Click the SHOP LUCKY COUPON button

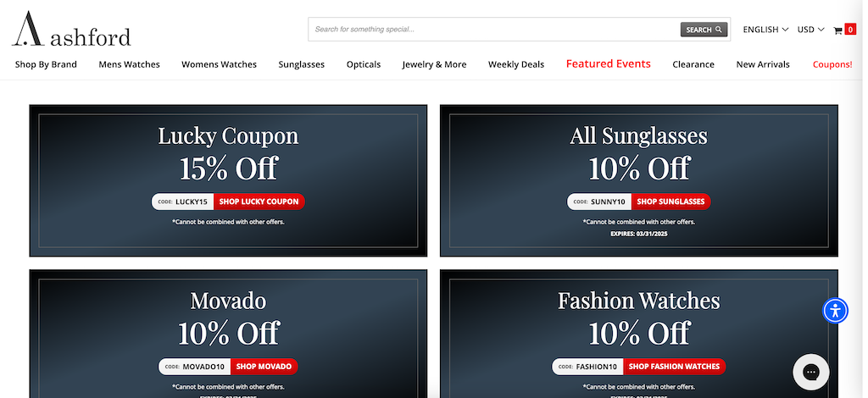(259, 202)
